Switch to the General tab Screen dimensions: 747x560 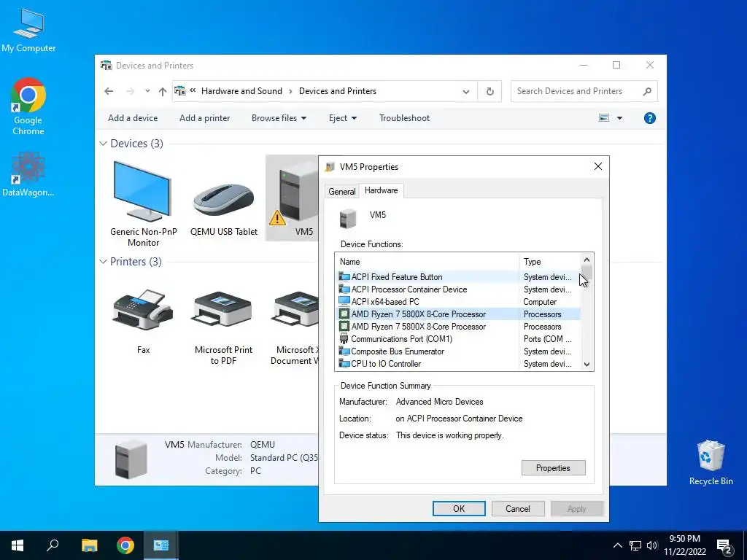click(341, 192)
